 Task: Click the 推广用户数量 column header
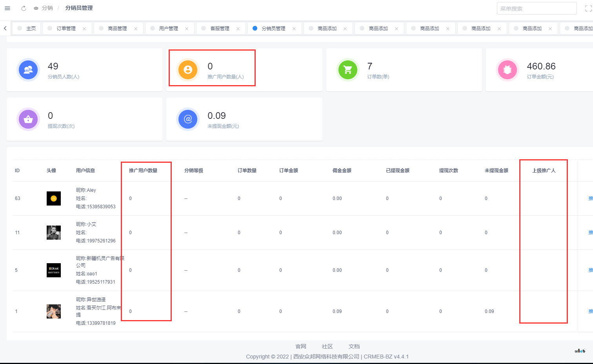[x=143, y=171]
